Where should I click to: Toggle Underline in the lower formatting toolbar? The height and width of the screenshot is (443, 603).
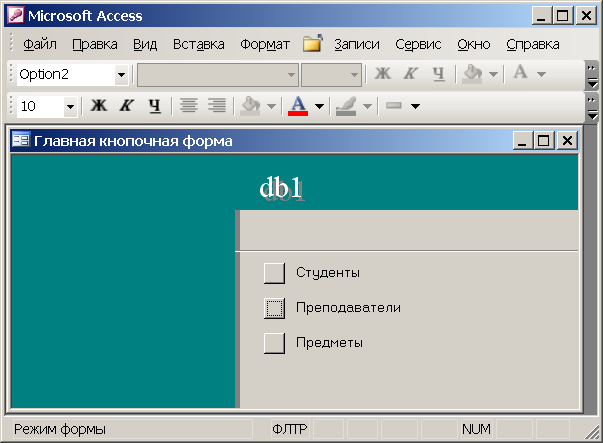(x=155, y=105)
